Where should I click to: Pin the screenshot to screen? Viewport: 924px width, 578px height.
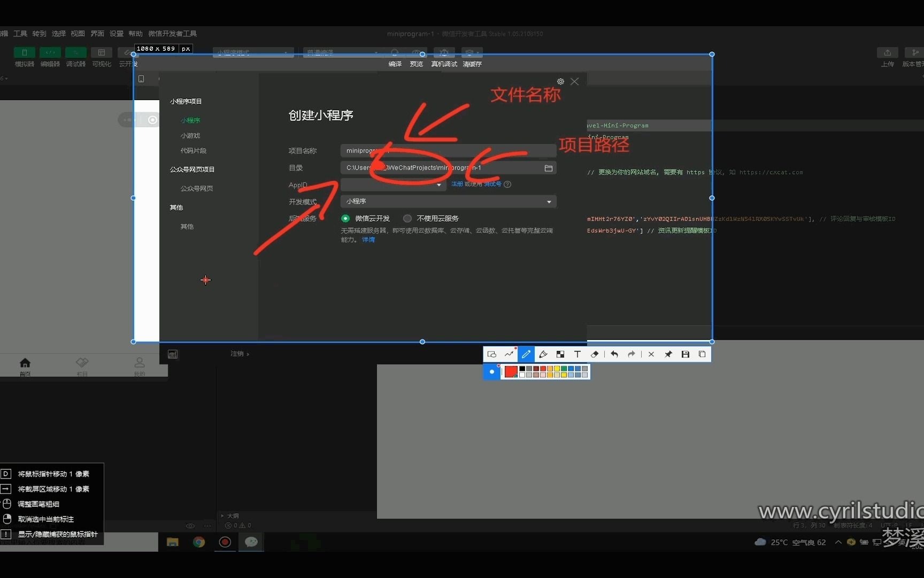tap(668, 354)
